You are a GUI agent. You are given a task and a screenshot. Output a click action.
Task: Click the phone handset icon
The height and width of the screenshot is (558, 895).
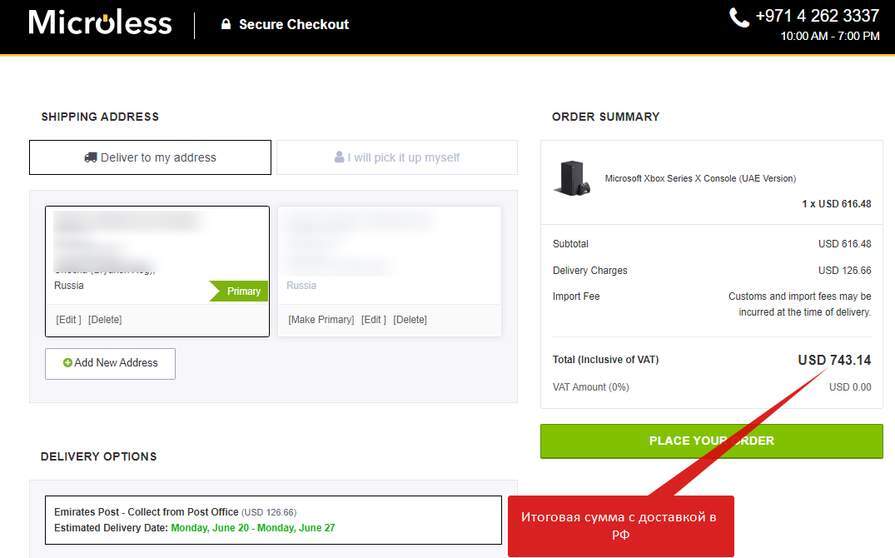pos(739,17)
